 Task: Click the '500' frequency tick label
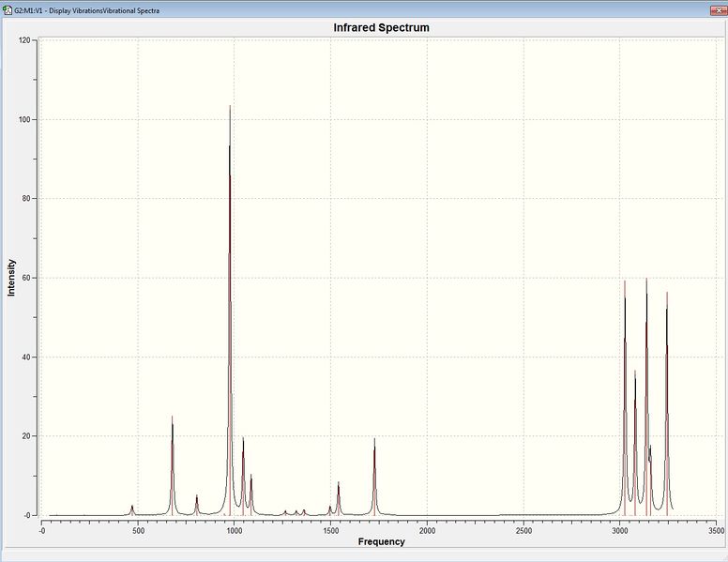coord(138,530)
